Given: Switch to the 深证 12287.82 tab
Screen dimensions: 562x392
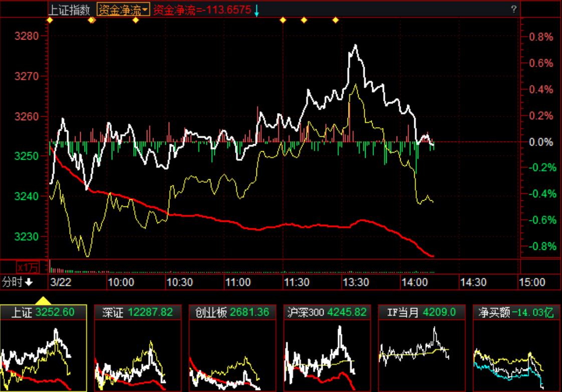Looking at the screenshot, I should (x=138, y=312).
